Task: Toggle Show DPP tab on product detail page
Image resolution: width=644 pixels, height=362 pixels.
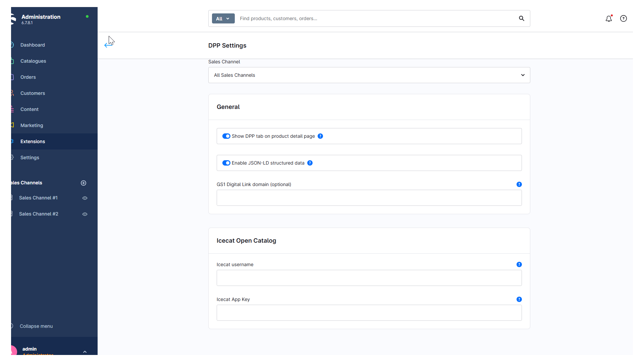Action: point(226,136)
